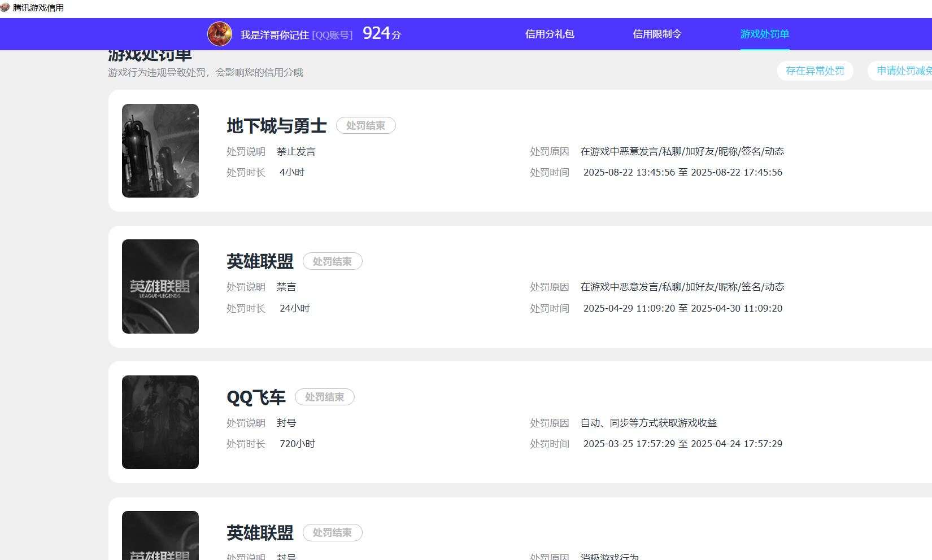The width and height of the screenshot is (932, 560).
Task: Click 处罚结束 badge on the 24小时 英雄联盟 card
Action: pos(333,261)
